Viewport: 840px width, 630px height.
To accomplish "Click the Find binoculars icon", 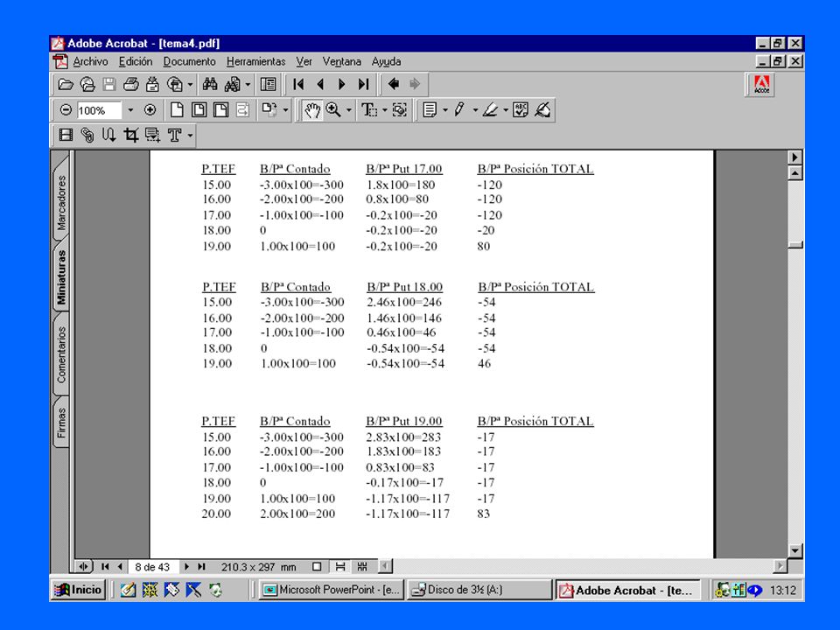I will 210,84.
